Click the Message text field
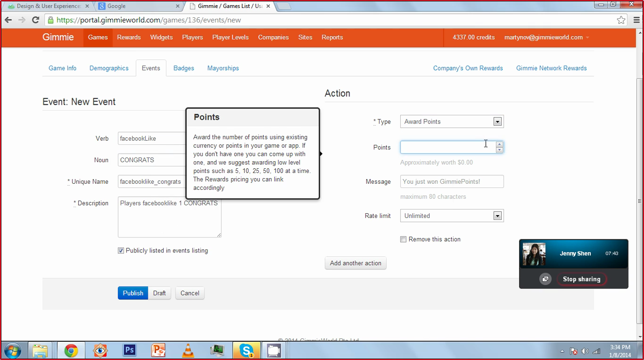 (x=452, y=181)
